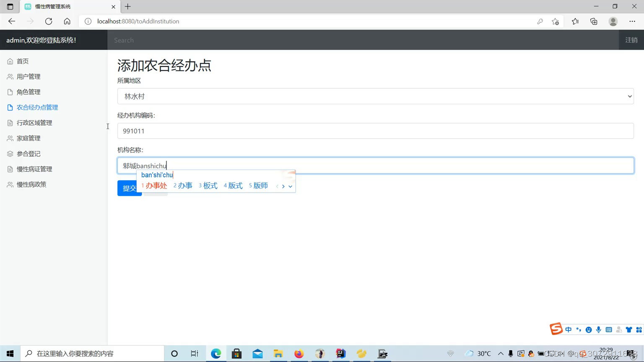Open Sogou soft keyboard
This screenshot has height=362, width=644.
(x=609, y=330)
